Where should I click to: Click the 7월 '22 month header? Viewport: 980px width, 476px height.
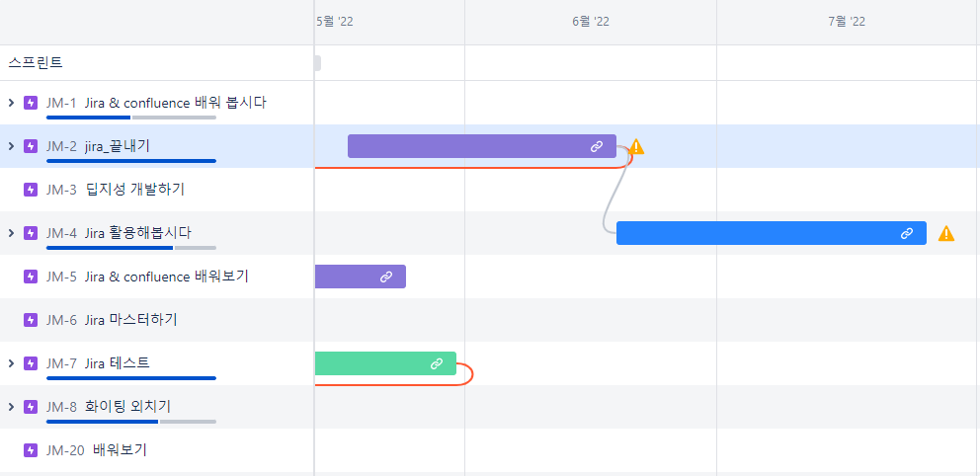(847, 22)
